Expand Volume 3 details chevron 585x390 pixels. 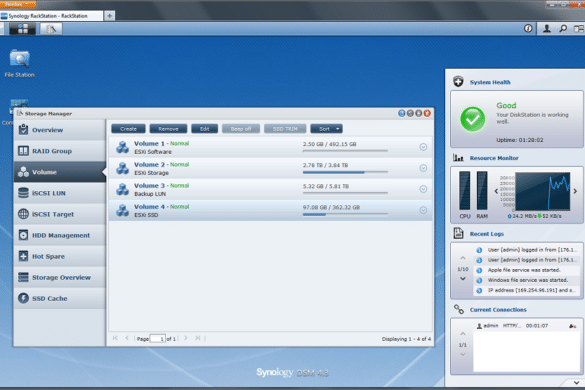click(423, 189)
